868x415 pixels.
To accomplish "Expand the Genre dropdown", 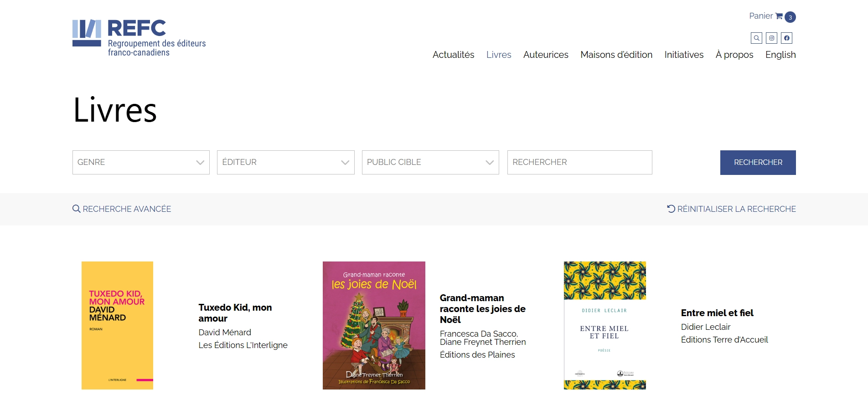I will [141, 162].
